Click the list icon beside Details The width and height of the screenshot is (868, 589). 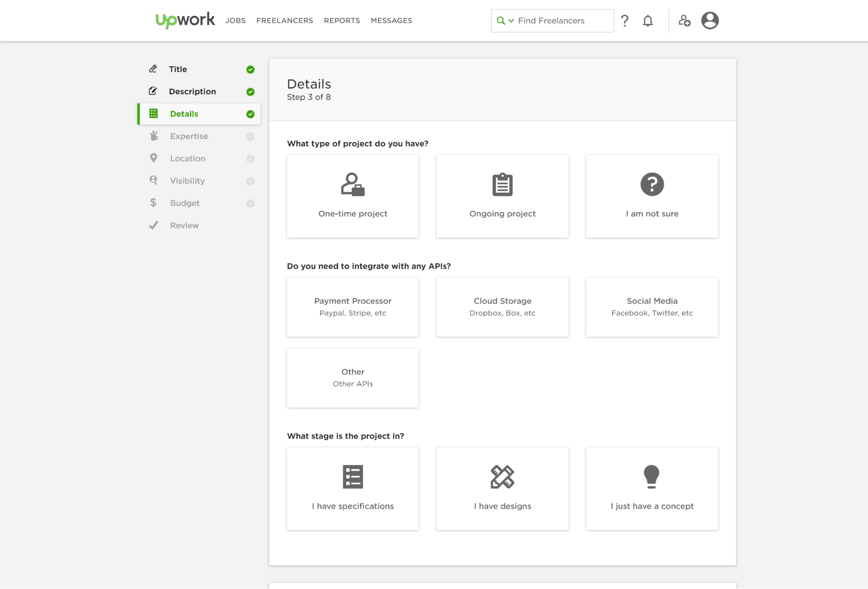[153, 113]
